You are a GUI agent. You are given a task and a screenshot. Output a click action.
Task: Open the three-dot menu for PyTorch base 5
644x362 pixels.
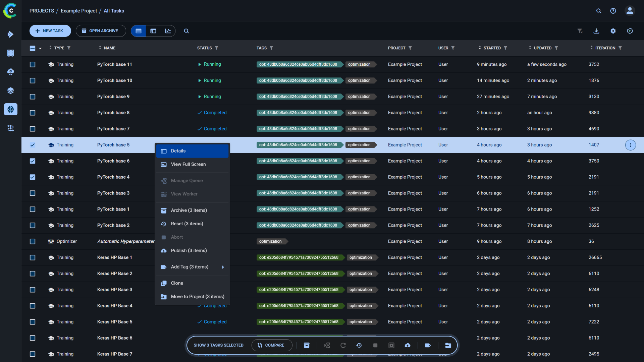pyautogui.click(x=631, y=145)
